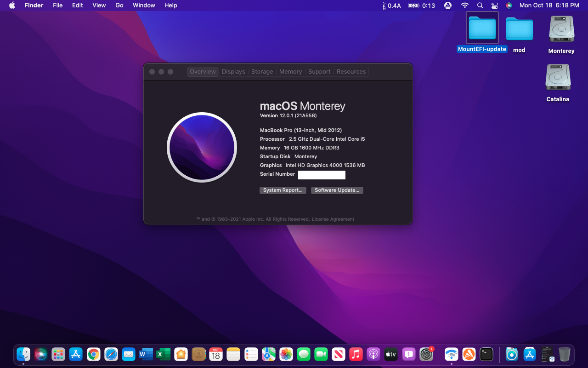This screenshot has width=588, height=368.
Task: Launch Terminal from the Dock
Action: tap(486, 354)
